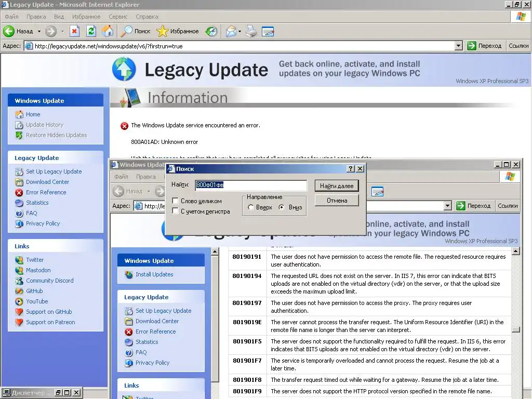This screenshot has width=532, height=399.
Task: Open Favorites (Избранное) star in main toolbar
Action: pos(162,31)
